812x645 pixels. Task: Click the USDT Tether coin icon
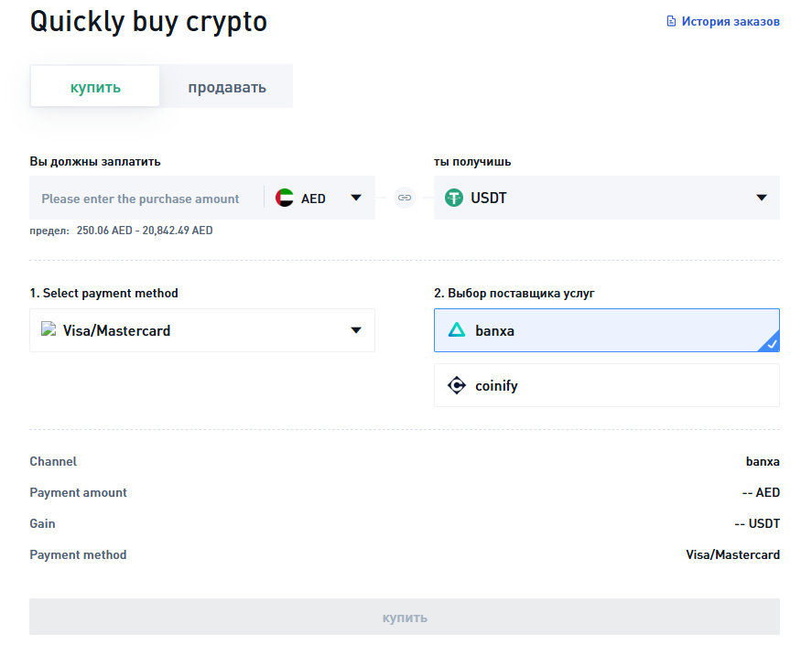(454, 198)
